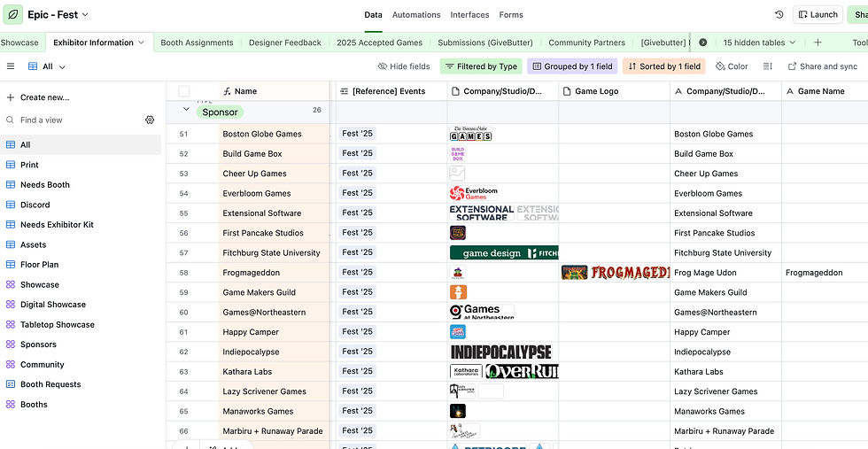This screenshot has width=868, height=449.
Task: Open the Data tab
Action: (373, 15)
